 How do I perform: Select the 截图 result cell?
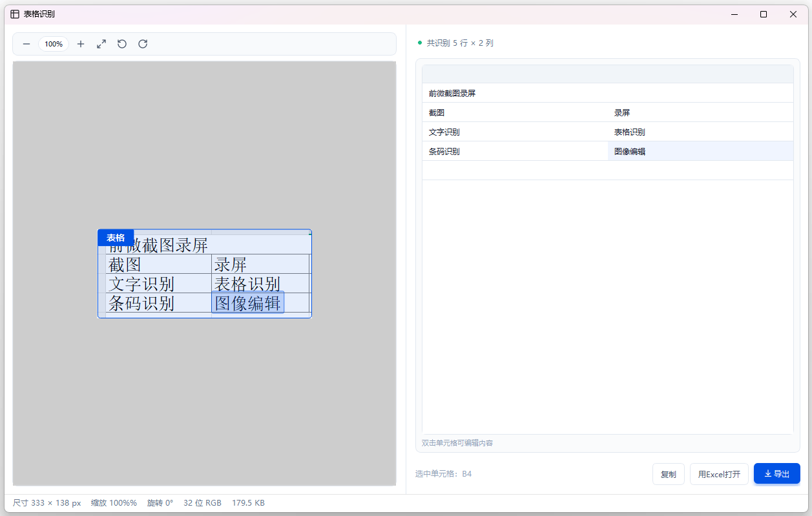pyautogui.click(x=515, y=112)
